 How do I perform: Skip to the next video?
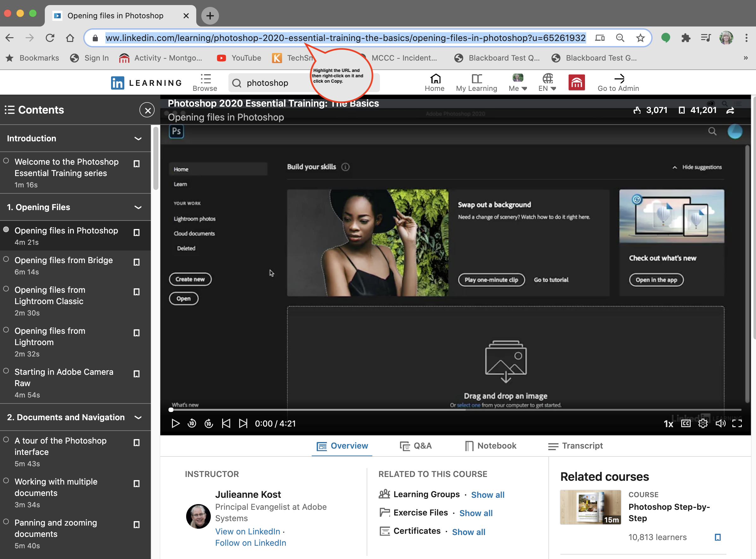(243, 423)
